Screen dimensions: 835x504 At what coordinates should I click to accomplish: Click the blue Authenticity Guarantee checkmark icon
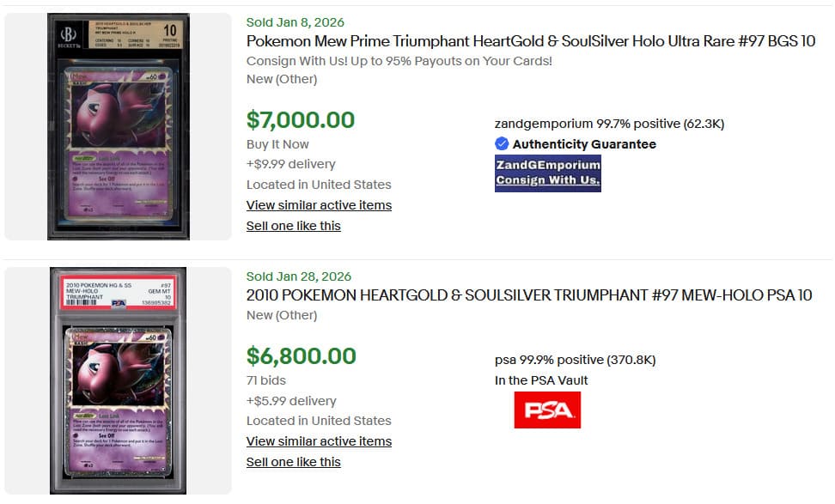pos(502,144)
